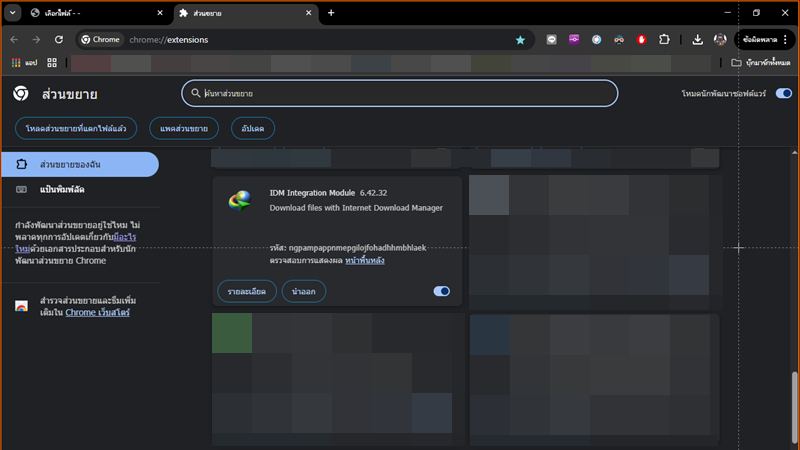Screen dimensions: 800x450
Task: Click the แพคส่วนขยาย pack extension button
Action: pyautogui.click(x=184, y=129)
